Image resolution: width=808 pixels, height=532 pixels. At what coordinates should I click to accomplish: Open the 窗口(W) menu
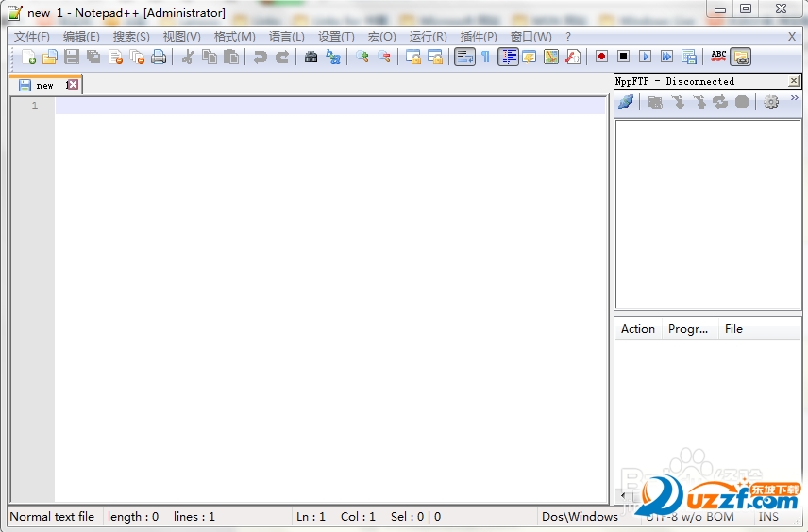[x=530, y=37]
